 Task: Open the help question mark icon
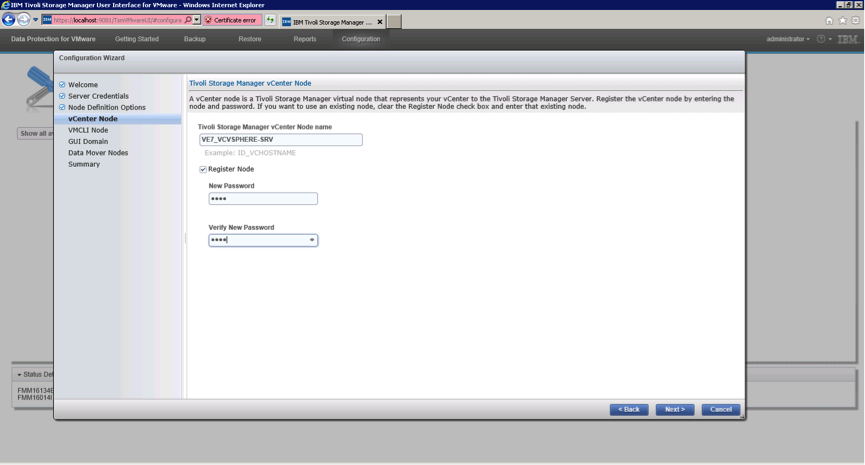[x=821, y=39]
